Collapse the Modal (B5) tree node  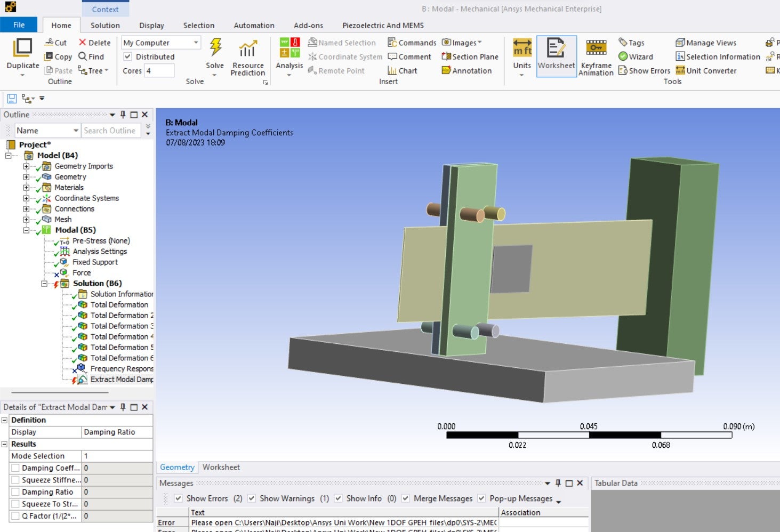click(x=26, y=230)
